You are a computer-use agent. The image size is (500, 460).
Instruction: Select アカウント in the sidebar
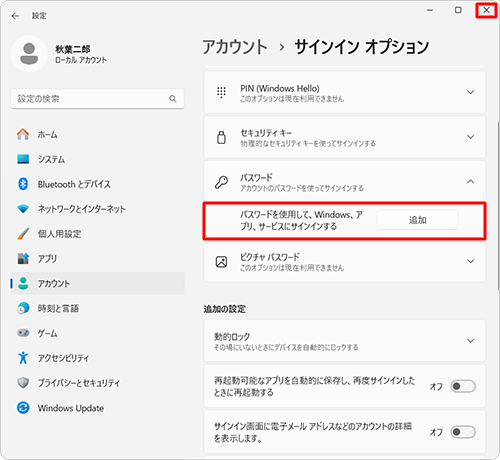click(97, 283)
